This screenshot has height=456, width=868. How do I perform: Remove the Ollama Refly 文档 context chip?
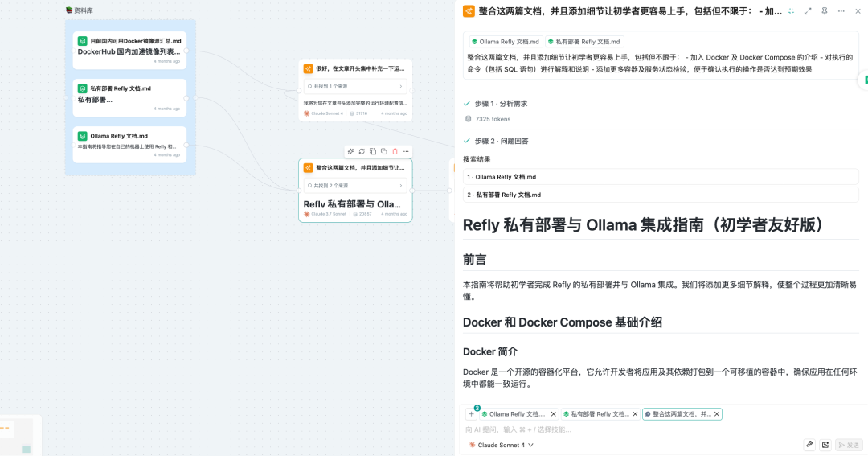[553, 414]
